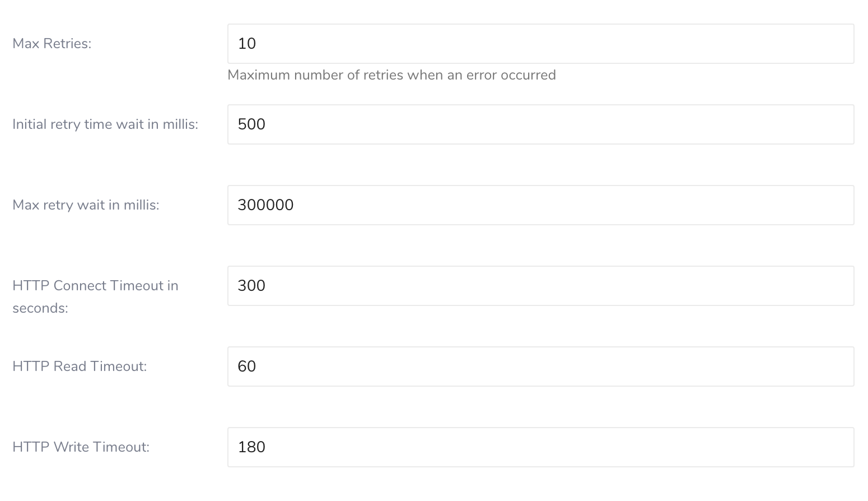This screenshot has height=501, width=868.
Task: Click the HTTP Write Timeout input field
Action: [x=540, y=447]
